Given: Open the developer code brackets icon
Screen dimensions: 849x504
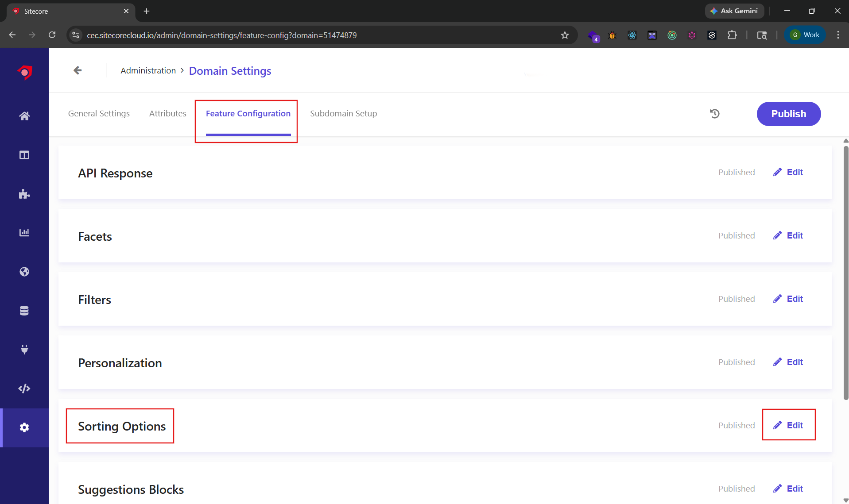Looking at the screenshot, I should point(24,389).
